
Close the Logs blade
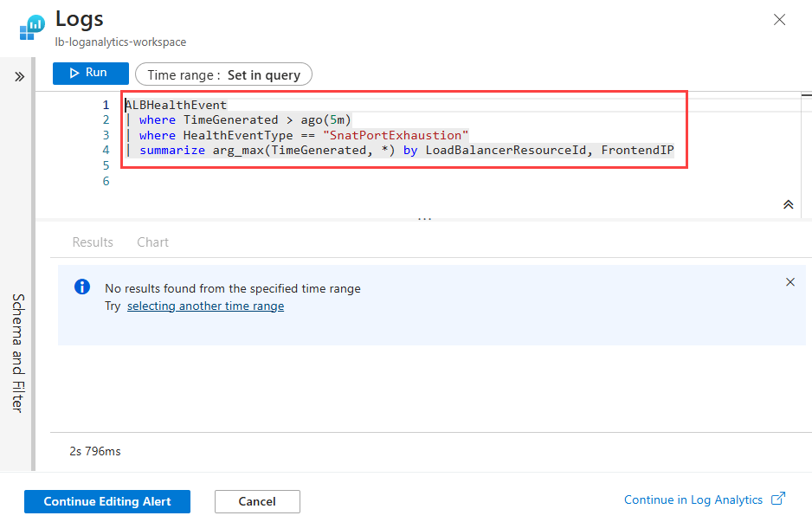[779, 20]
